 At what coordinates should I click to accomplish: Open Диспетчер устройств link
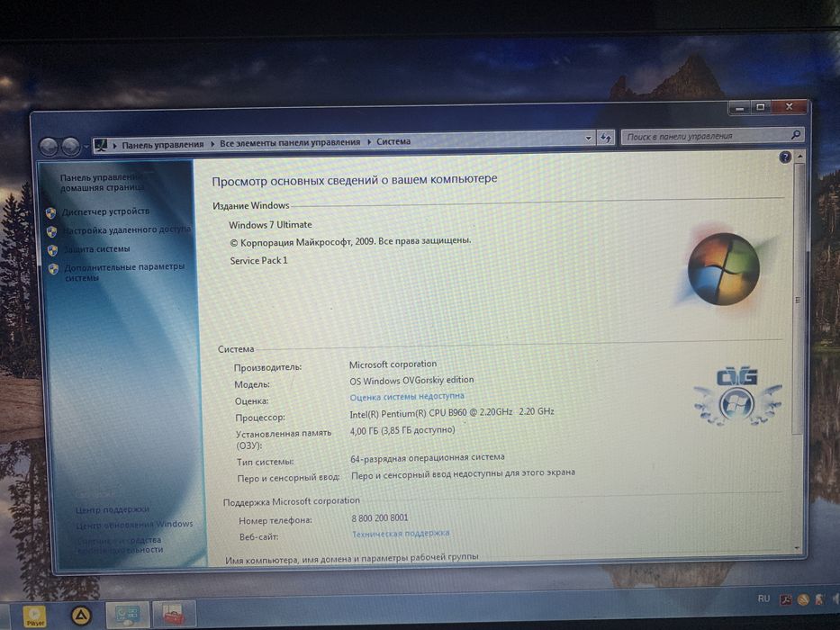[x=105, y=211]
